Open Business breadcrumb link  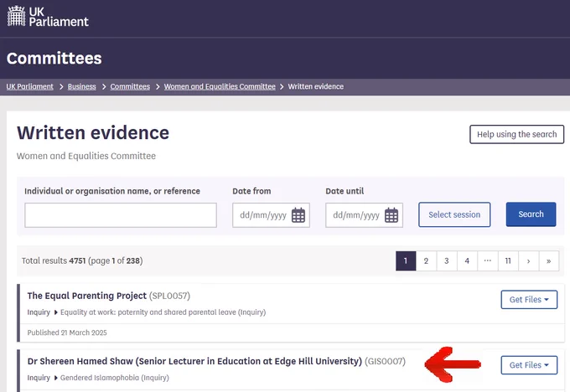[82, 86]
